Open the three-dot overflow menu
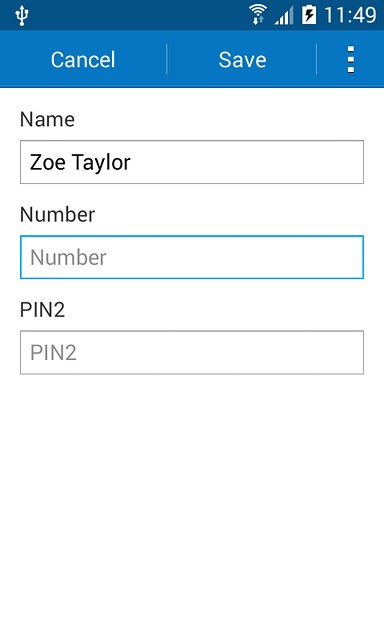The image size is (384, 640). point(351,60)
